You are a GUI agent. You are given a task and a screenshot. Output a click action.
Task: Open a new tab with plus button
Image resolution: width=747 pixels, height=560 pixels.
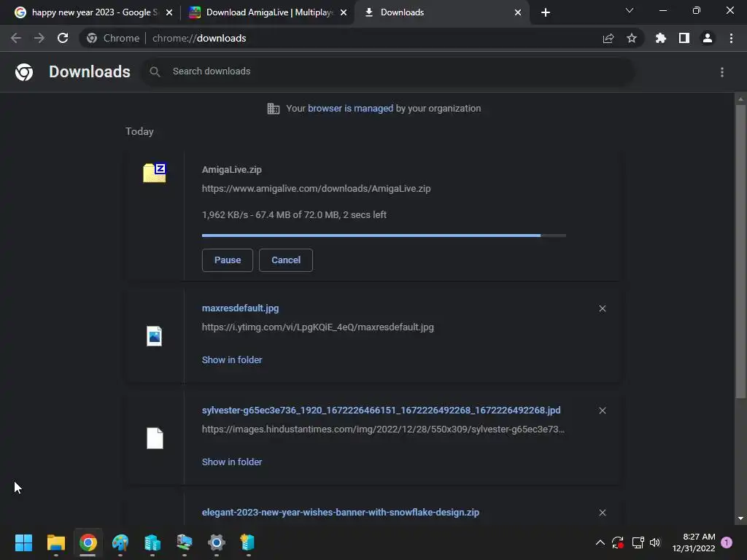[546, 12]
